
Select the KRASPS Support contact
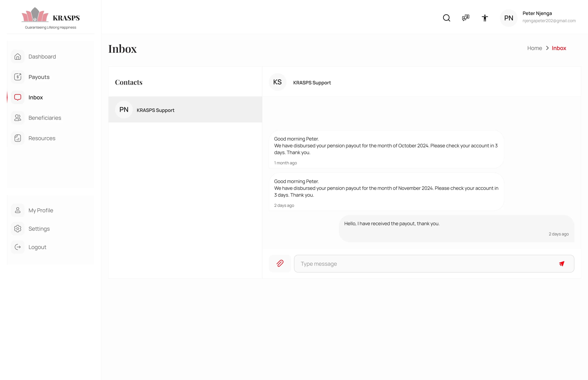coord(156,110)
